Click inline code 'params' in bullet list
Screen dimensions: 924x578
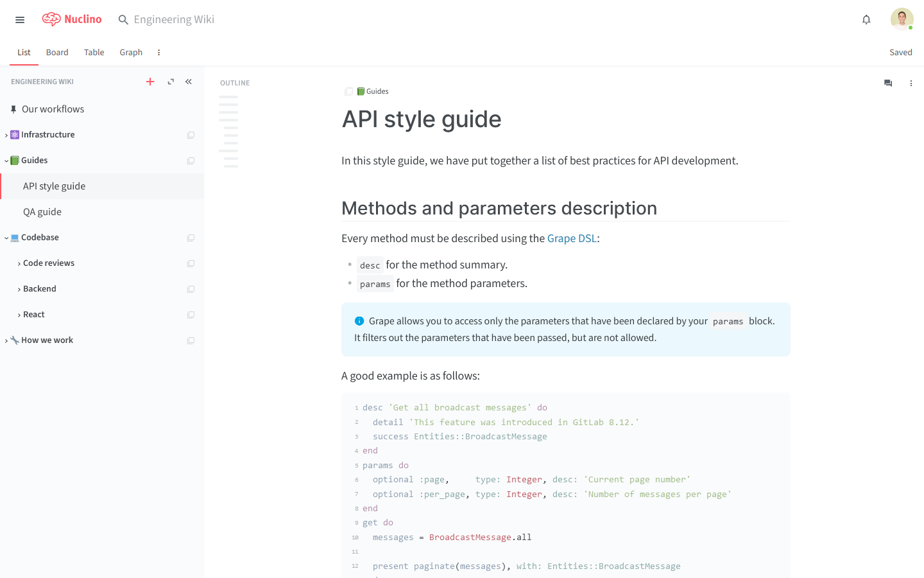[375, 284]
